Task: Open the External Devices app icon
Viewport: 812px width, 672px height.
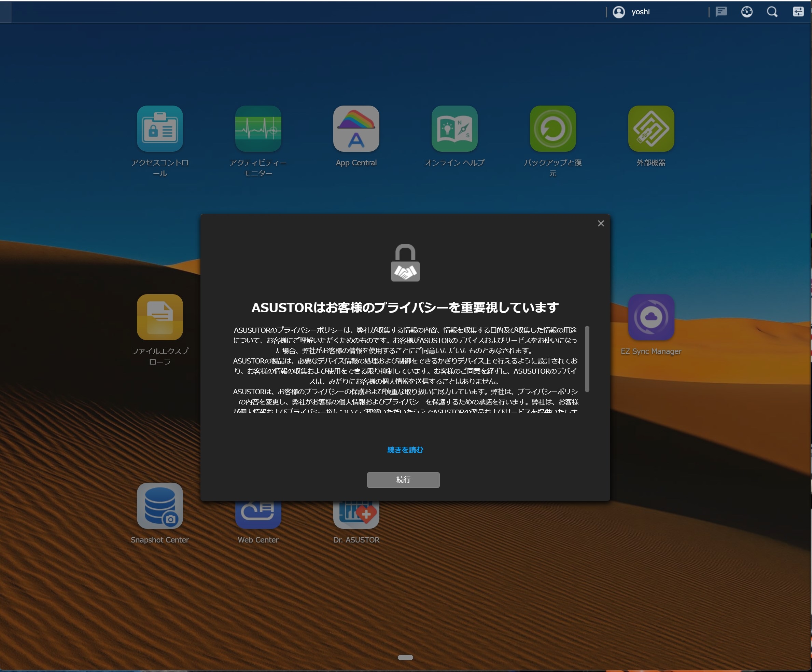Action: tap(651, 129)
